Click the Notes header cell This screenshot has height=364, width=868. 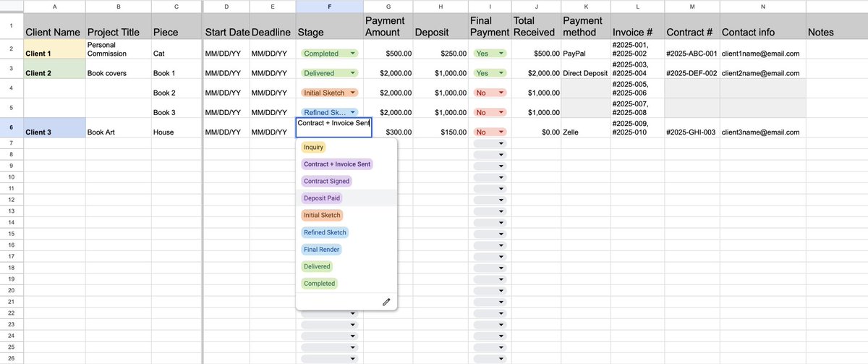836,25
